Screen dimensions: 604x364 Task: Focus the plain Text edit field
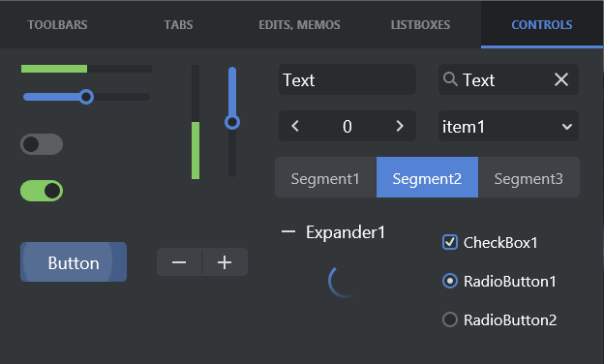pos(347,79)
